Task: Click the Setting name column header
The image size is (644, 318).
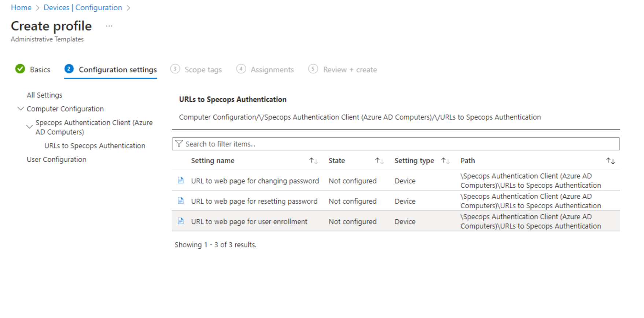Action: [213, 161]
